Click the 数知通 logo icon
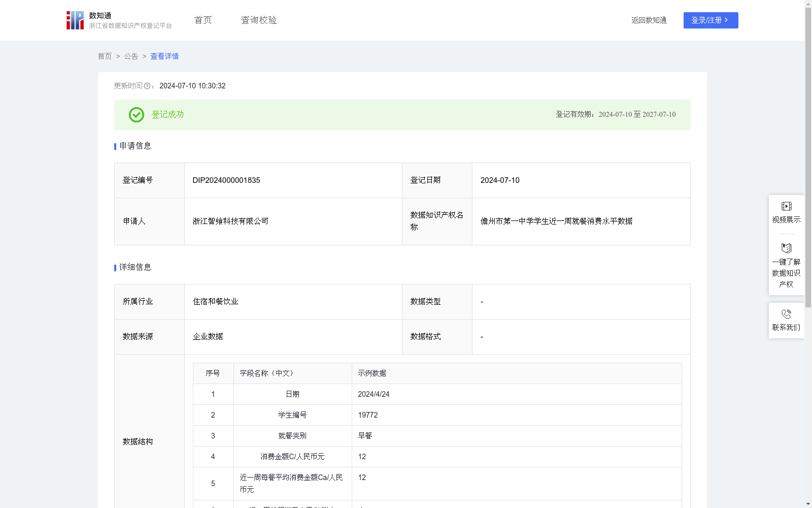Viewport: 812px width, 508px height. [75, 20]
